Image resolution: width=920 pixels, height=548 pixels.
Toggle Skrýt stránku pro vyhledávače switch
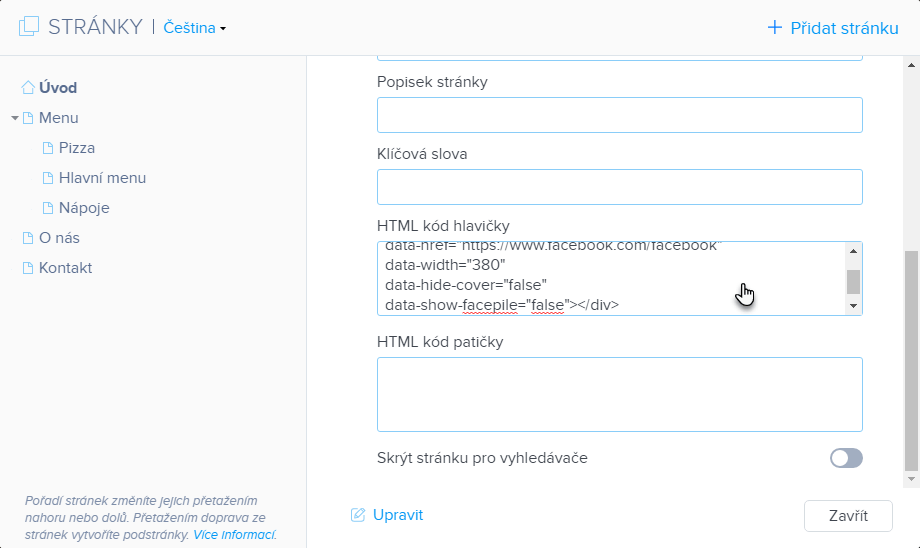click(846, 458)
